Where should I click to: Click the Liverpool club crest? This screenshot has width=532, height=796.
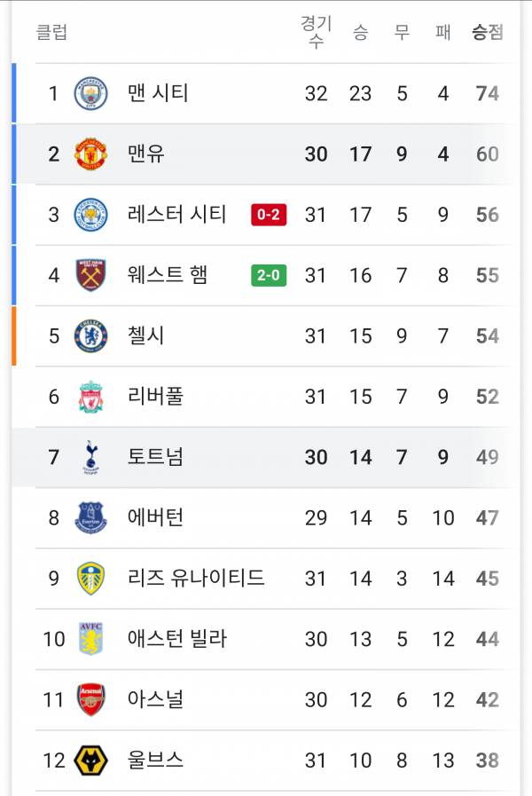point(90,397)
